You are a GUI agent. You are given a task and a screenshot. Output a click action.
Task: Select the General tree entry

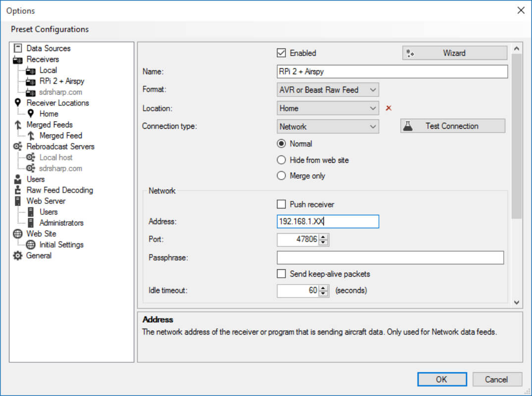(39, 255)
